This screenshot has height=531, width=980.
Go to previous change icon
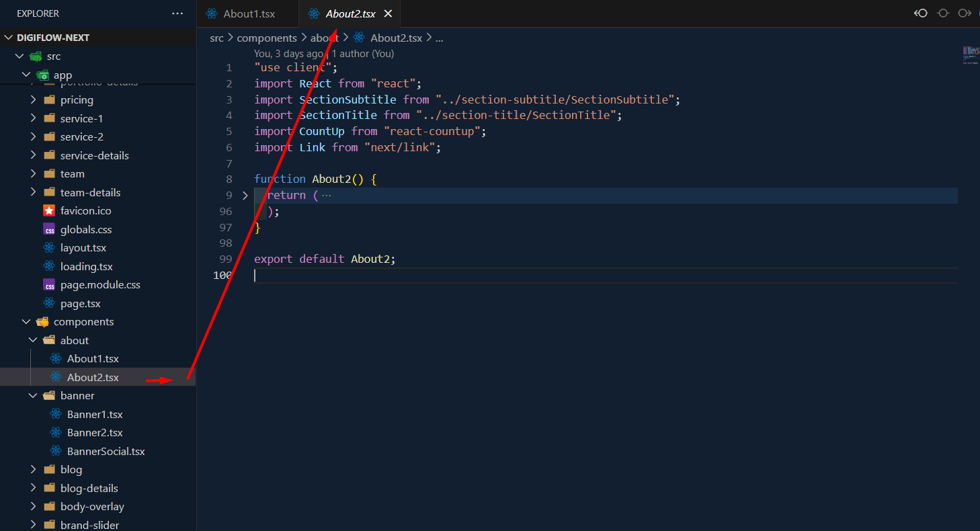tap(921, 13)
